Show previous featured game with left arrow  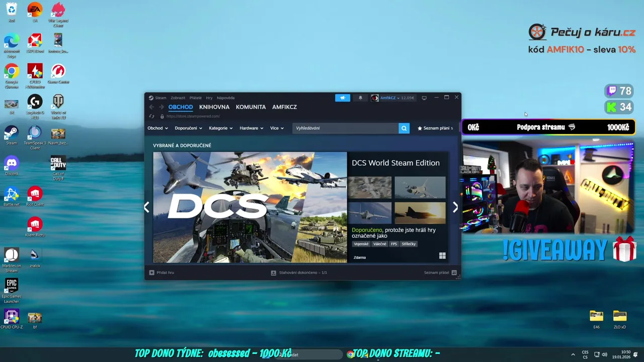click(146, 207)
